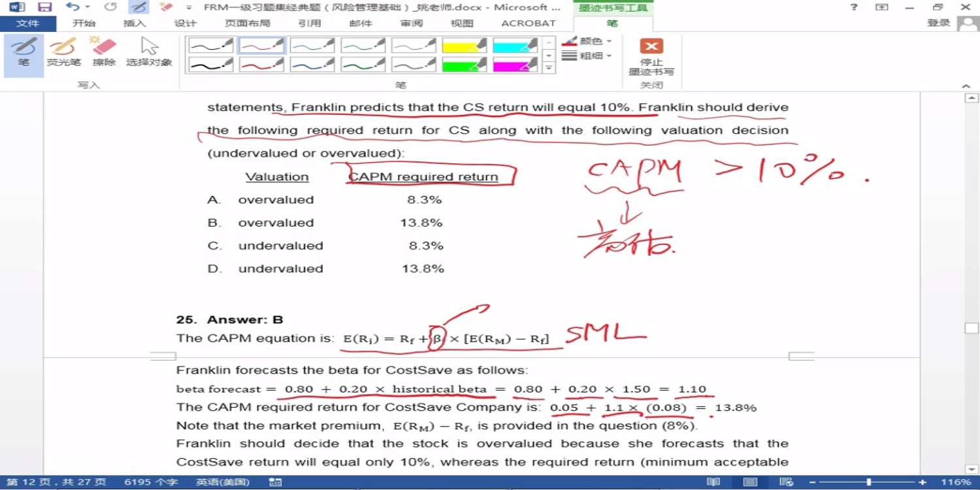Image resolution: width=980 pixels, height=490 pixels.
Task: Open the File (文件) tab
Action: (x=27, y=24)
